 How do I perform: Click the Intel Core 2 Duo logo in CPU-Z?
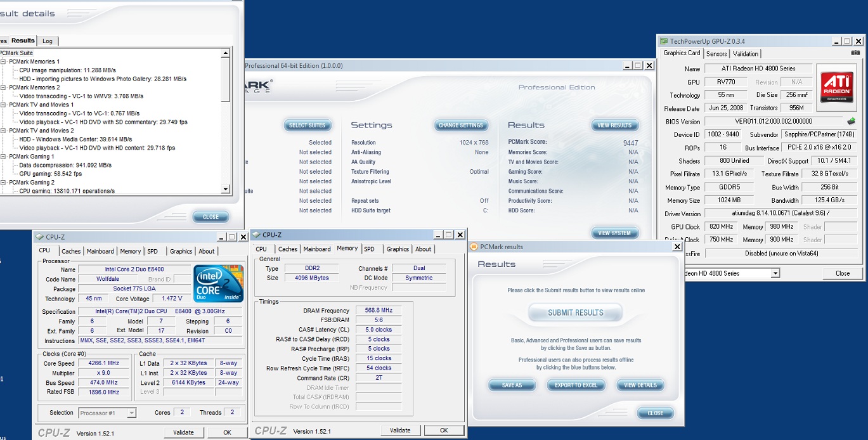[x=217, y=283]
